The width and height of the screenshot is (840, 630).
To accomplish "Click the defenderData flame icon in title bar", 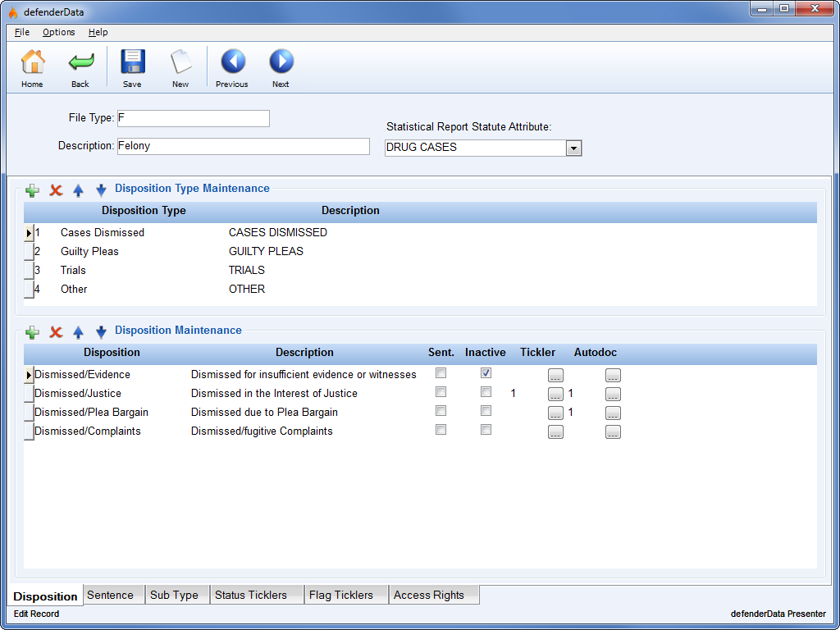I will 13,11.
